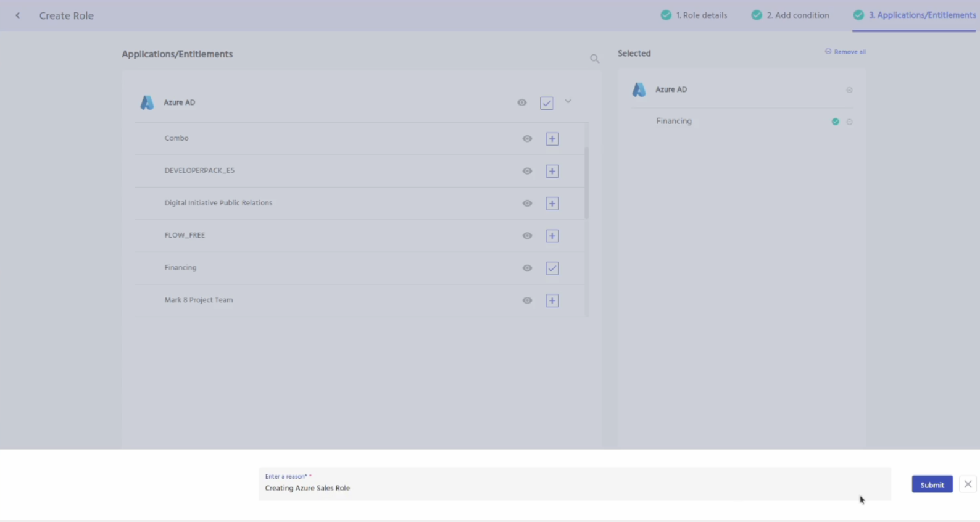980x522 pixels.
Task: Add DEVELOPERPACK_E5 entitlement using plus icon
Action: click(552, 172)
